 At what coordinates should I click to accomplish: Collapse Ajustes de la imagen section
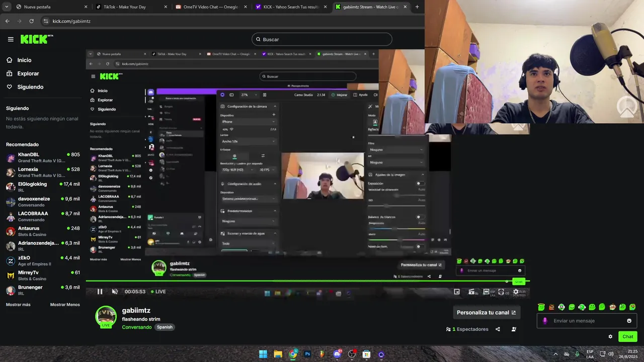coord(422,174)
